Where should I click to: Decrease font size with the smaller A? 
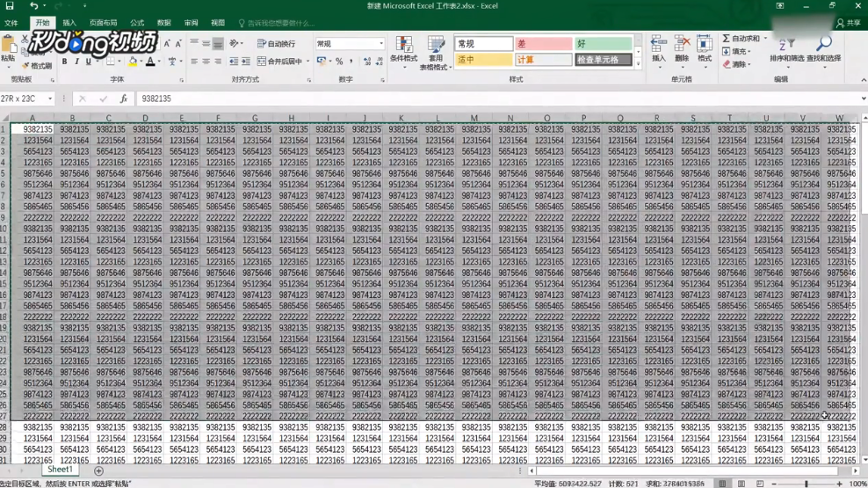click(x=178, y=43)
